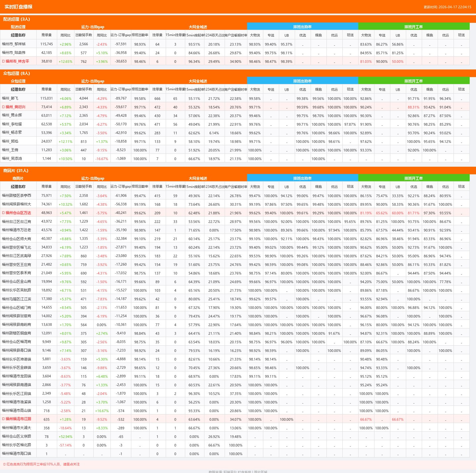Viewport: 476px width, 473px height.
Task: Select the green 排班开工率 header in 商圈片 table
Action: coord(413,178)
